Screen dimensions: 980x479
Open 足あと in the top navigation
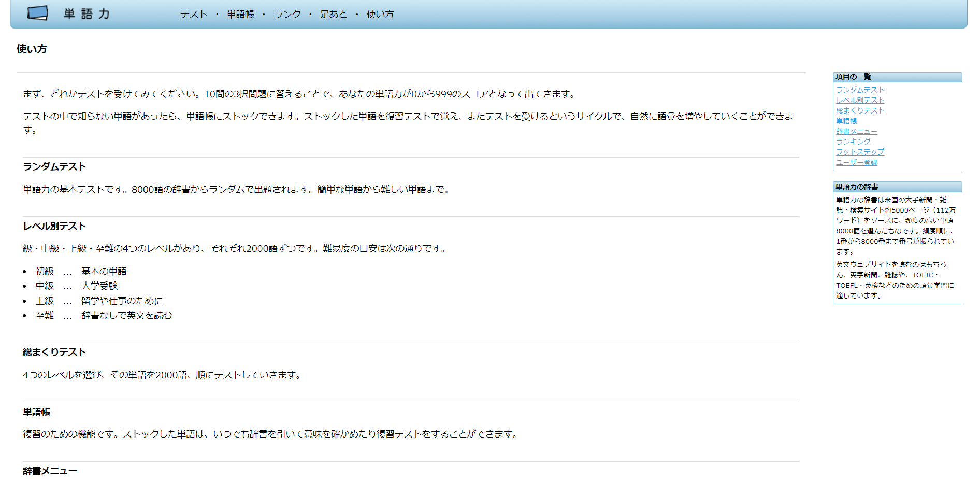(x=334, y=15)
